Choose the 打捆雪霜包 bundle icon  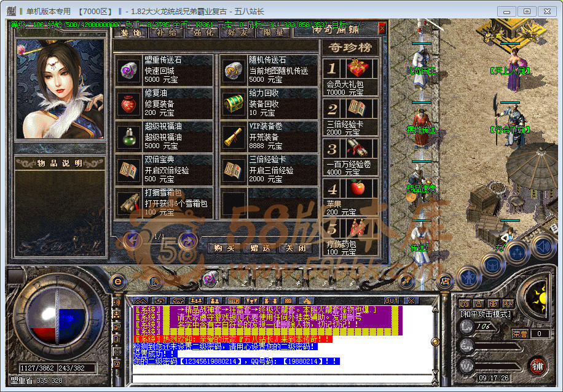[128, 203]
